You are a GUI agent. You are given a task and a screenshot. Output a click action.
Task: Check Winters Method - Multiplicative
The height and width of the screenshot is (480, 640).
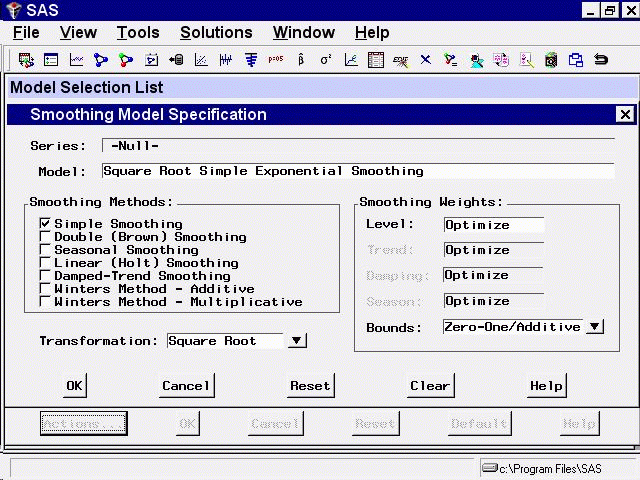pyautogui.click(x=45, y=301)
